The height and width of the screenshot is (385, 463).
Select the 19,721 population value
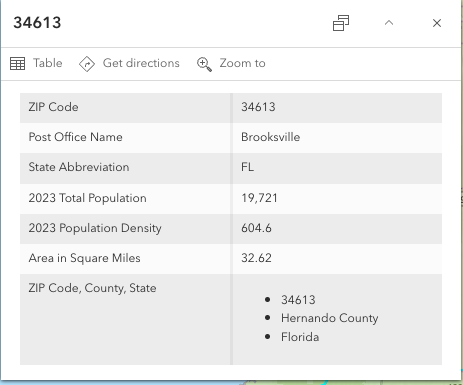259,198
